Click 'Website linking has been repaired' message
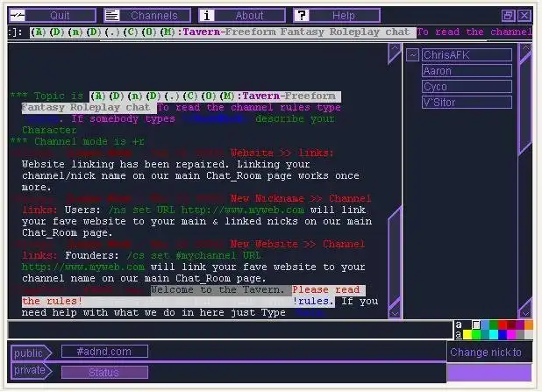Image resolution: width=542 pixels, height=392 pixels. tap(124, 164)
